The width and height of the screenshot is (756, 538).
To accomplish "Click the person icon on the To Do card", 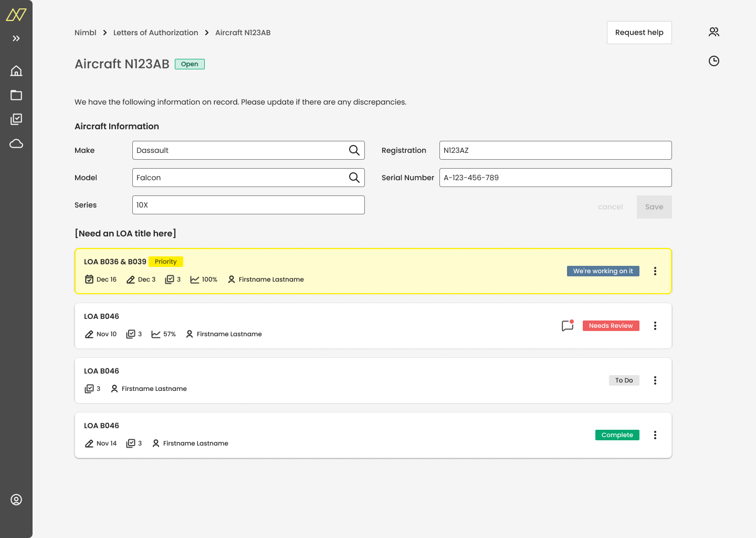I will (114, 389).
